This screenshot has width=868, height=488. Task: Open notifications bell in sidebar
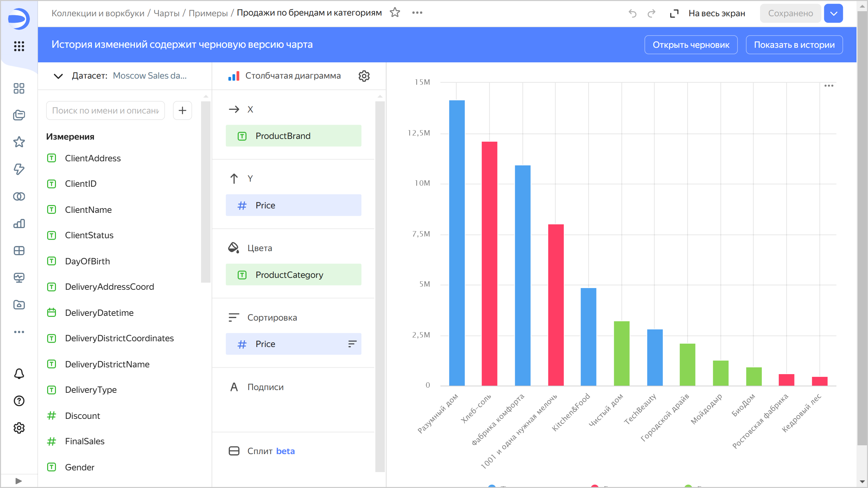click(x=19, y=374)
